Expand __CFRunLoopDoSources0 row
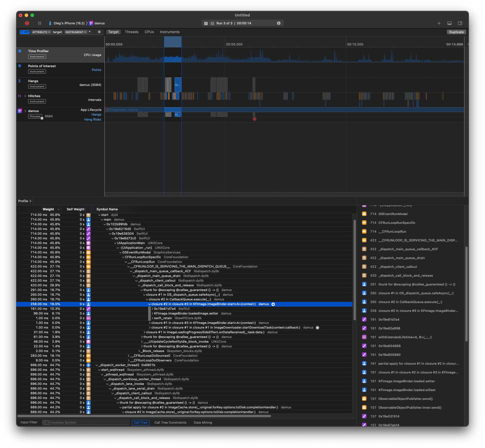This screenshot has width=485, height=448. coord(129,356)
